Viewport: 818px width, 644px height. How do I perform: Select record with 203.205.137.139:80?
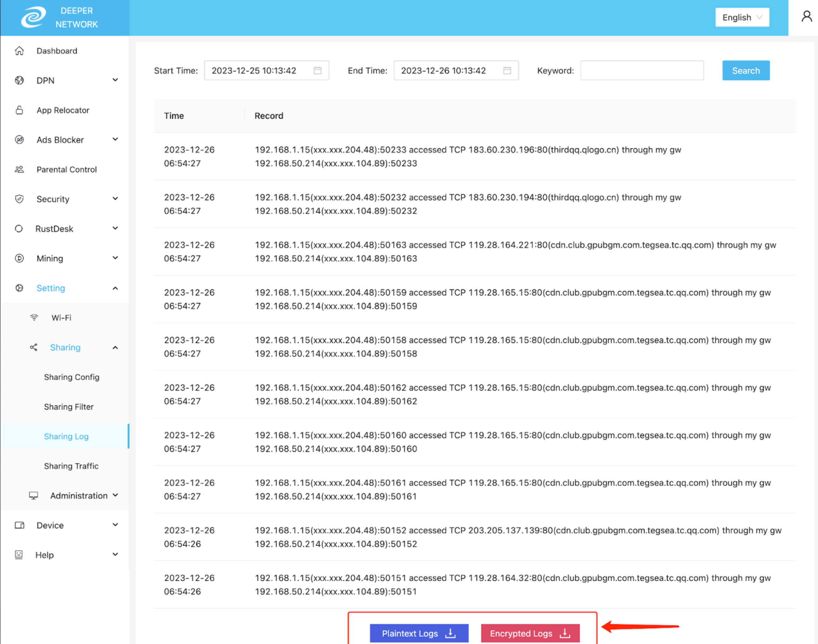pos(474,537)
